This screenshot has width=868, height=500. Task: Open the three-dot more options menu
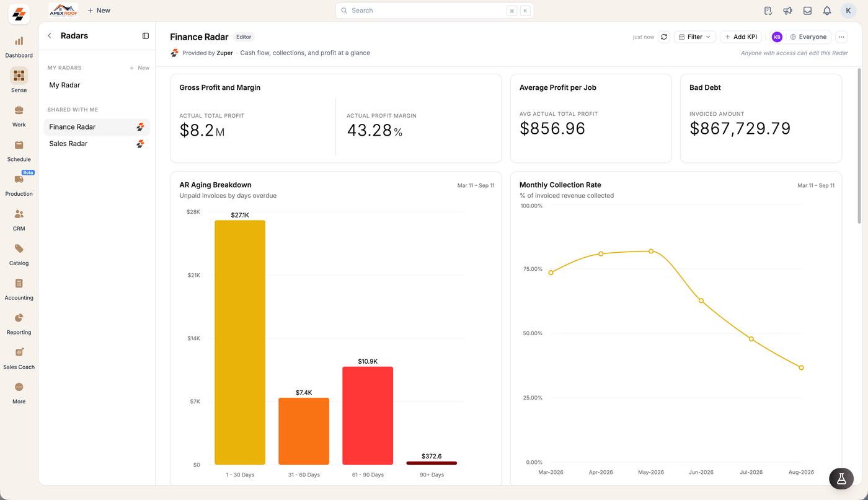click(x=841, y=37)
